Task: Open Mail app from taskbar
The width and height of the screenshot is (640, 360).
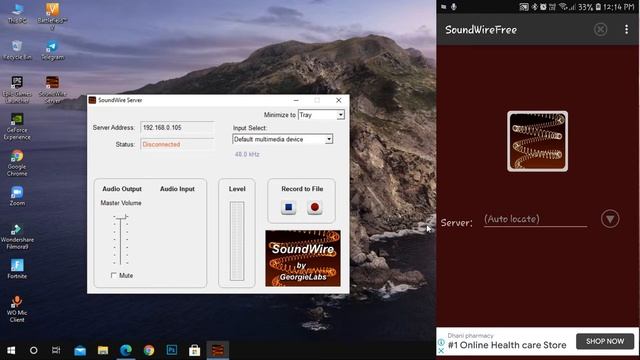Action: coord(80,350)
